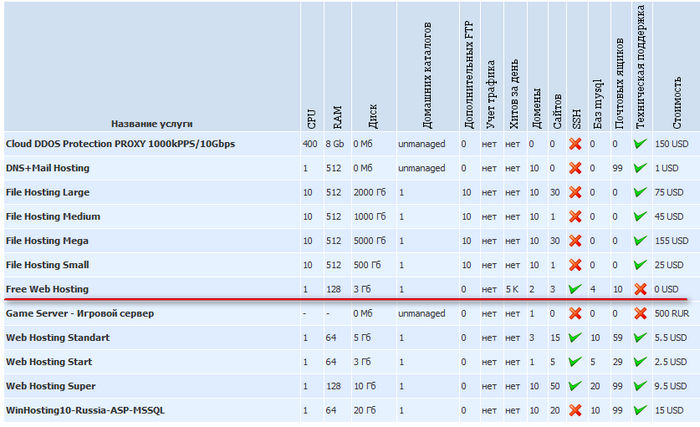This screenshot has height=427, width=700.
Task: Click green support check for File Hosting Small
Action: point(640,264)
